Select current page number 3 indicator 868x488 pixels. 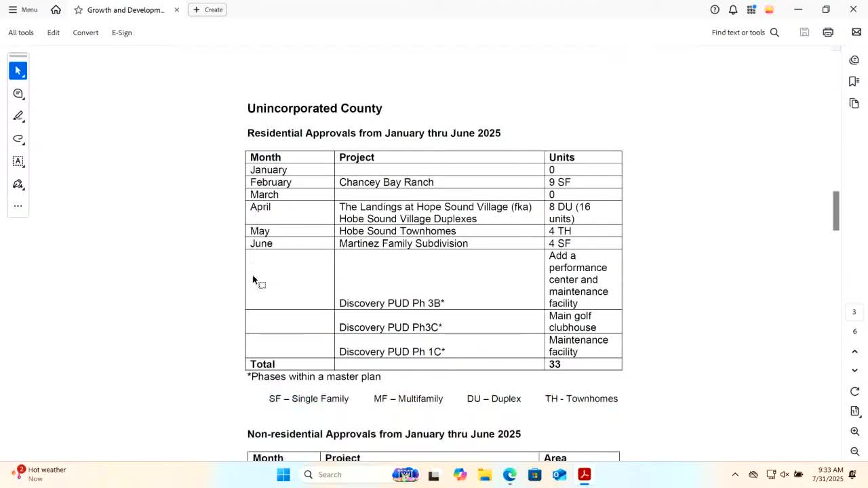[854, 312]
